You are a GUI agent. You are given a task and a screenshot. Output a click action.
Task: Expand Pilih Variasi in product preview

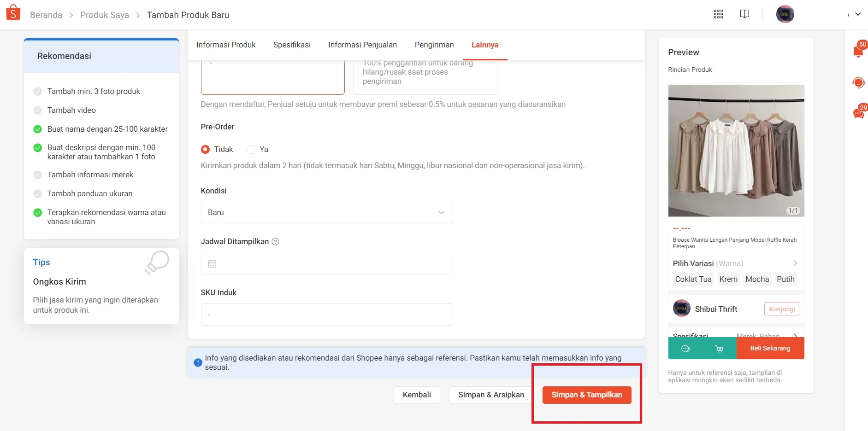click(795, 263)
